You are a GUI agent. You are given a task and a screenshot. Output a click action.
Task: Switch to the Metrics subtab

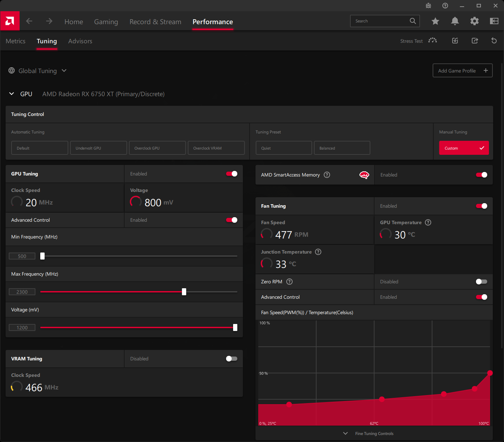pos(15,41)
